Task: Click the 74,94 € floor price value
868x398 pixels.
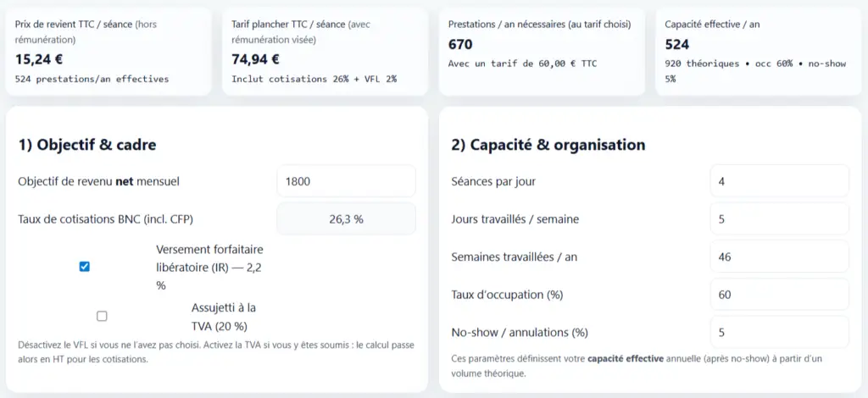Action: (256, 59)
